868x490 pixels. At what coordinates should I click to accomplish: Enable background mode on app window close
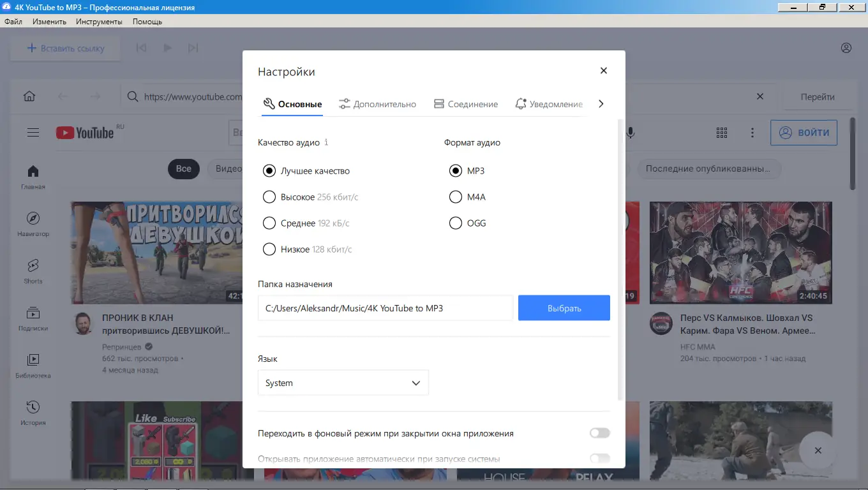coord(599,433)
